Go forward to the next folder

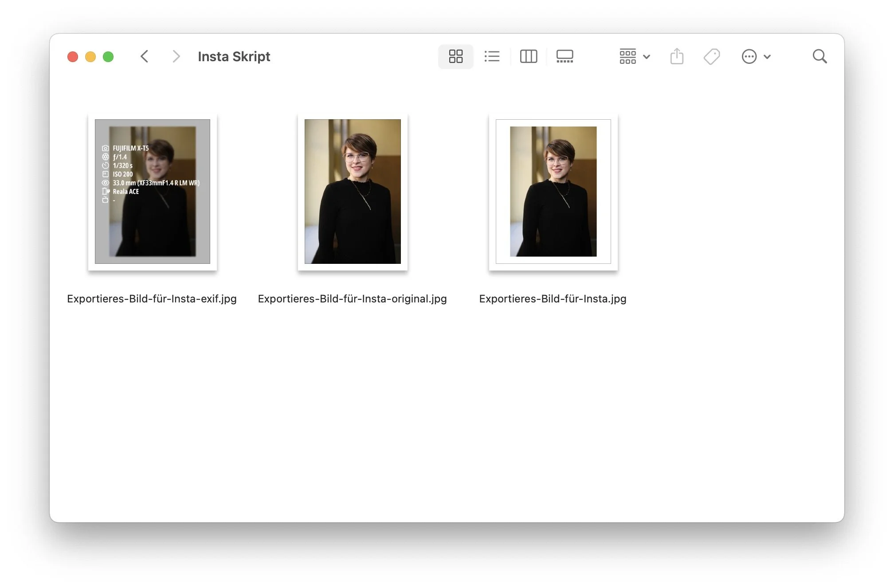click(x=176, y=57)
